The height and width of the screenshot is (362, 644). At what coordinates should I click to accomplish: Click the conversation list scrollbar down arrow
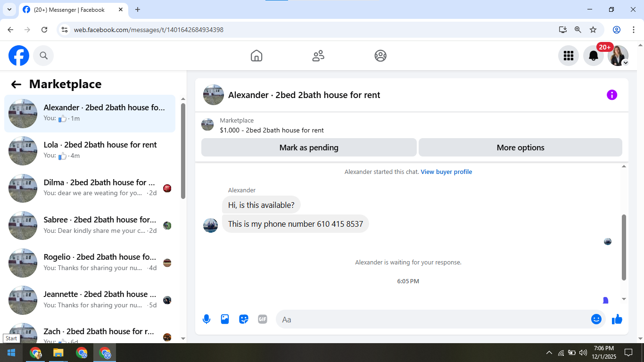coord(183,338)
